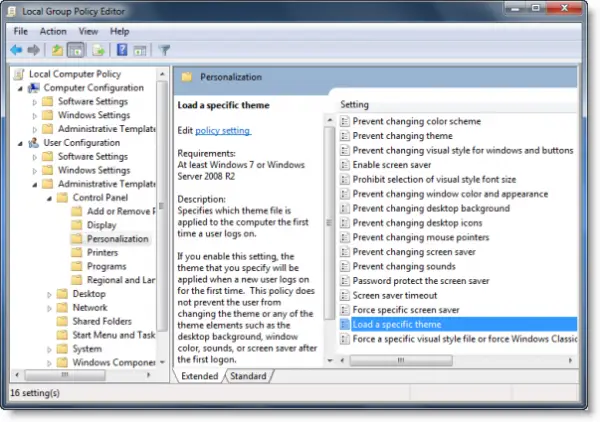Select Add or Remove Programs tree item

pos(121,211)
